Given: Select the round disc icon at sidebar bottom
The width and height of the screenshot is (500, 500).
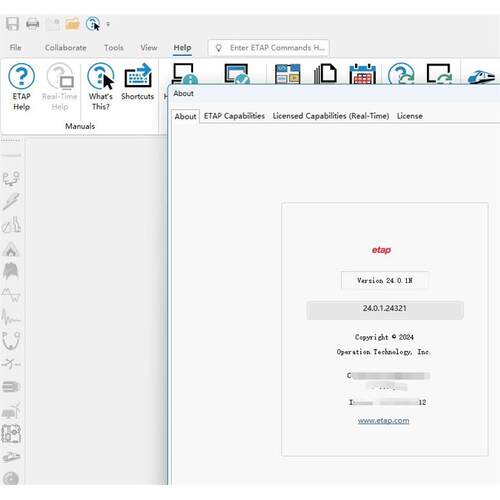Looking at the screenshot, I should (11, 479).
